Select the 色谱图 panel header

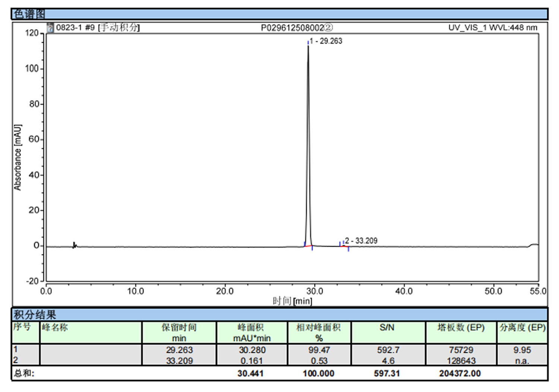(29, 14)
